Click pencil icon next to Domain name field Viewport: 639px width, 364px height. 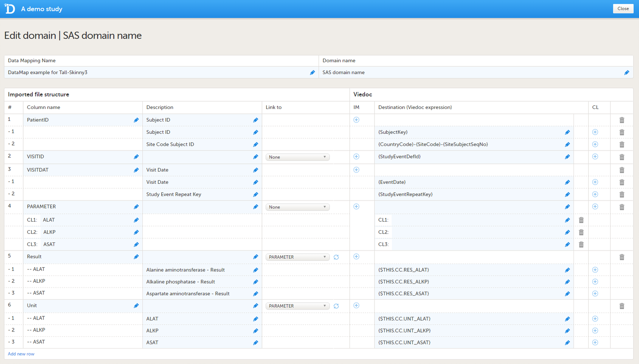[x=626, y=72]
